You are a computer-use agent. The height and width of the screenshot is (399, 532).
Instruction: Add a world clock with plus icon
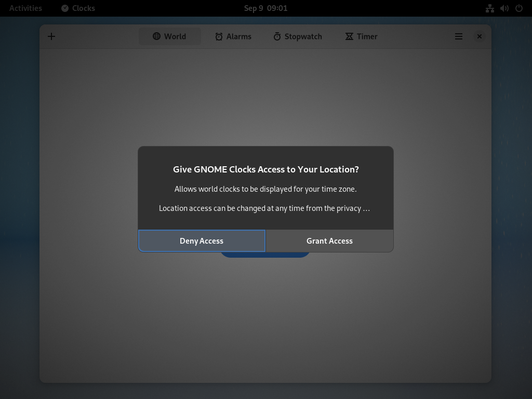[51, 36]
